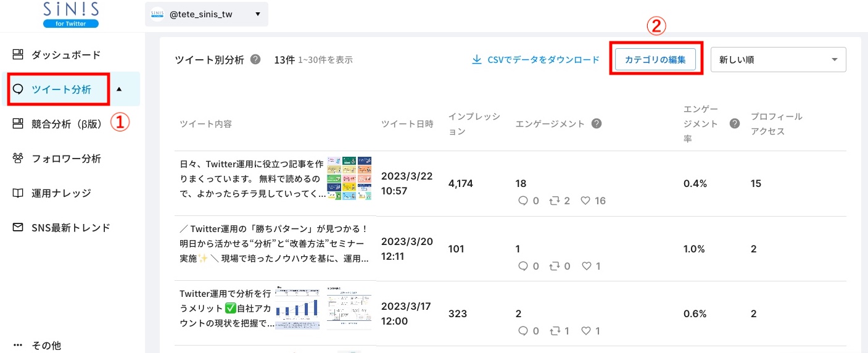Click the インプレッション column header

tap(474, 124)
